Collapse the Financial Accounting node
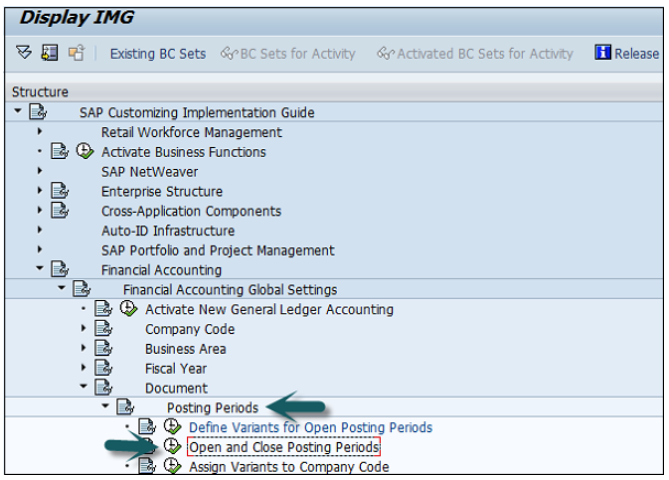The height and width of the screenshot is (480, 669). click(x=40, y=269)
